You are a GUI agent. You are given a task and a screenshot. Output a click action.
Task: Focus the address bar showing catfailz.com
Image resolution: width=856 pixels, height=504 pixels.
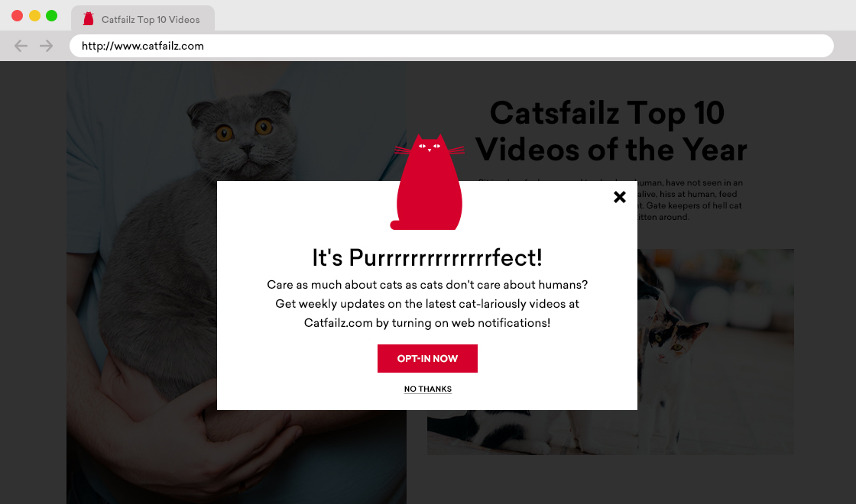coord(452,46)
